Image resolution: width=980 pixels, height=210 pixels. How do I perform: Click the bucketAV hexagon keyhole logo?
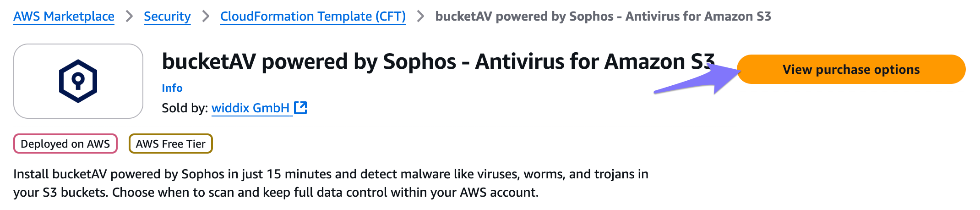click(x=78, y=81)
